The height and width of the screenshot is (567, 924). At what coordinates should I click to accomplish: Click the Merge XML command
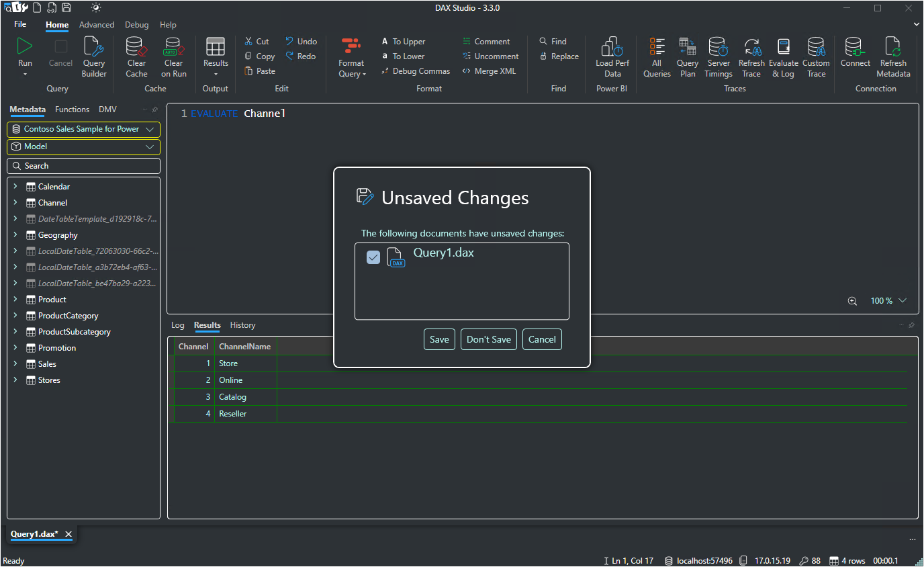(x=489, y=71)
